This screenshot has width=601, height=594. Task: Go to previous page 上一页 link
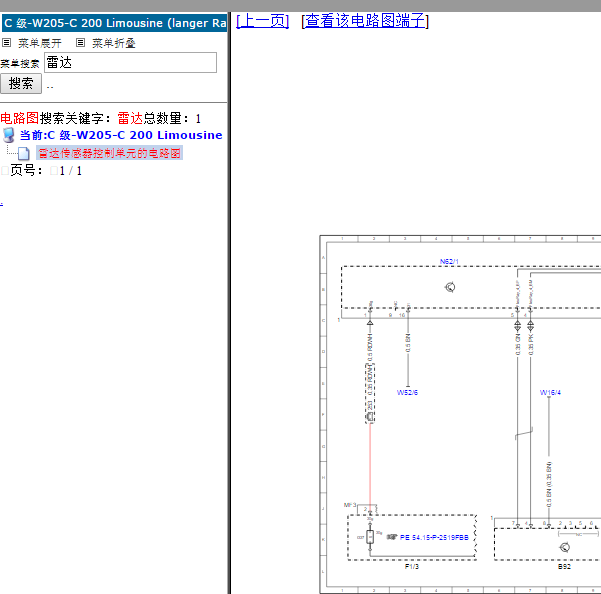pos(262,21)
